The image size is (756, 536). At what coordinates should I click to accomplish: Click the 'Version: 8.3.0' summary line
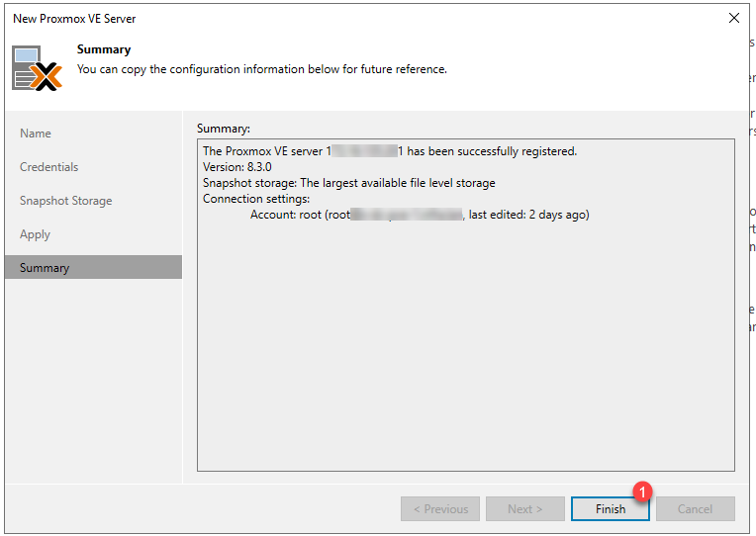[236, 167]
